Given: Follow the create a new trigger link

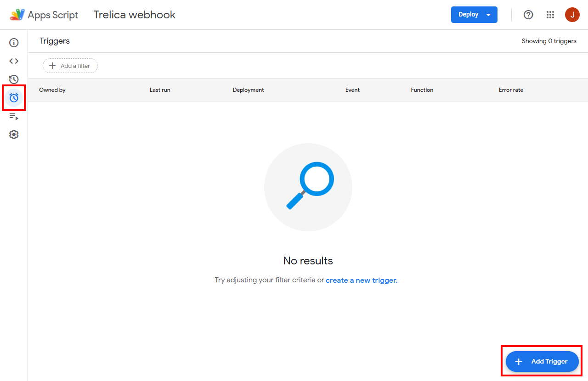Looking at the screenshot, I should coord(362,280).
